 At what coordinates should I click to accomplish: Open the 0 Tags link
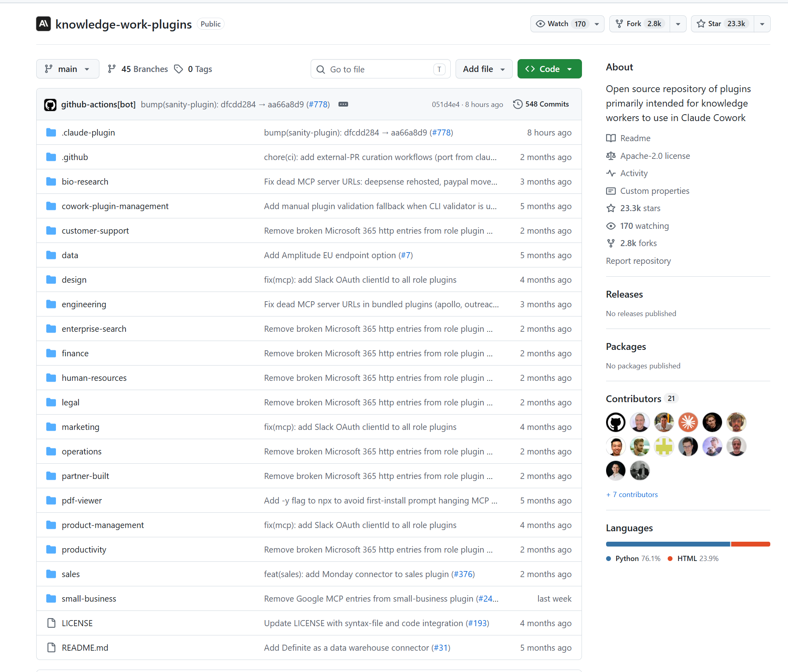tap(193, 69)
